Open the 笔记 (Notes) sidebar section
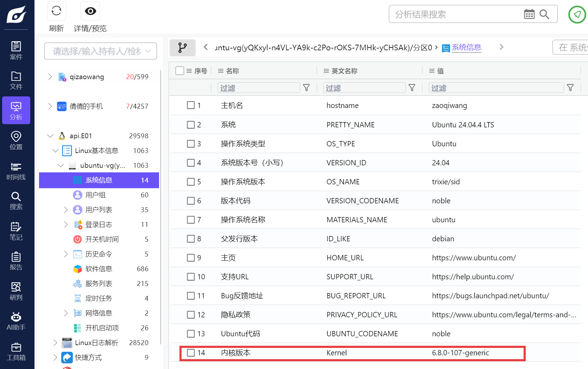 (16, 231)
